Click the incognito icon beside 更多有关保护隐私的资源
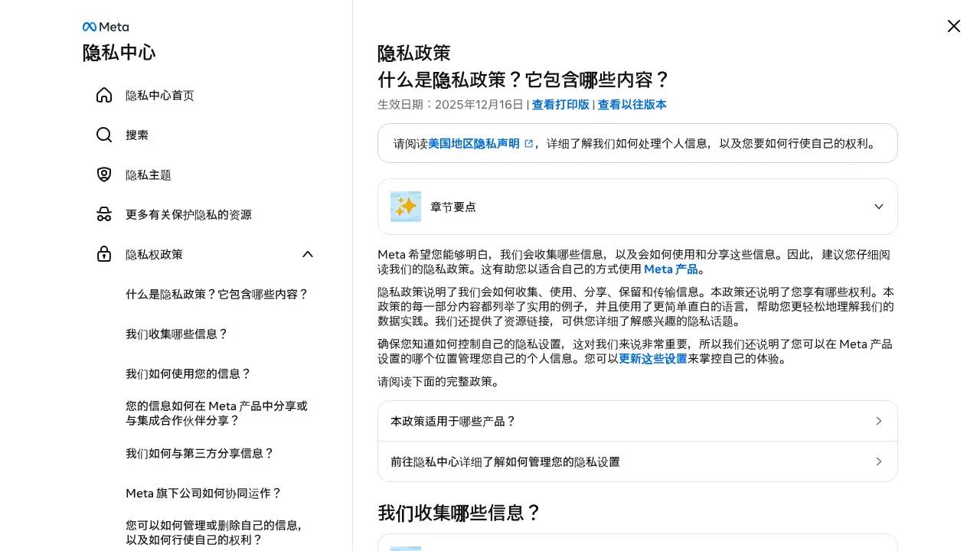Screen dimensions: 980x551 (104, 214)
